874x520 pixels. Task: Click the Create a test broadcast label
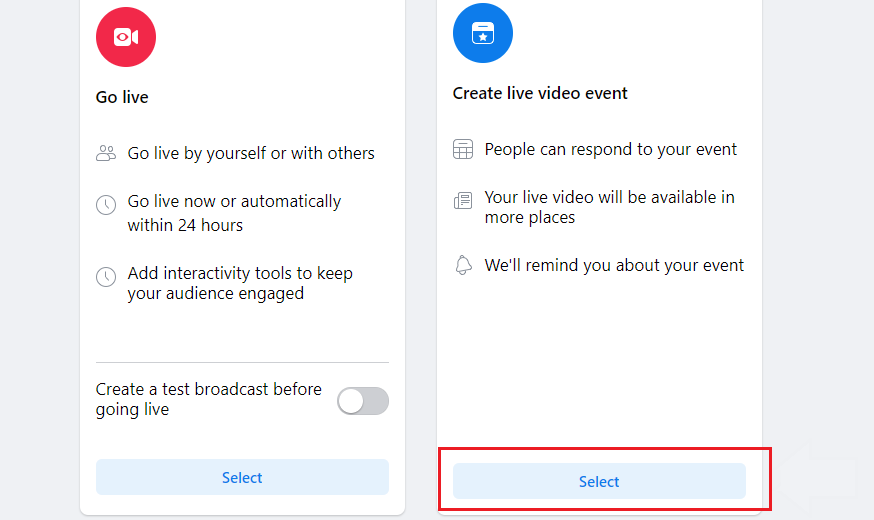tap(208, 399)
